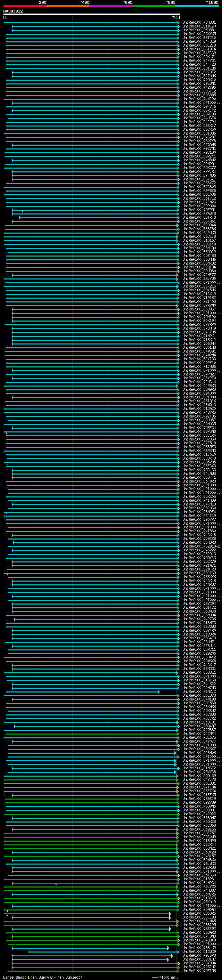This screenshot has width=222, height=980.
Task: Select hit label UniRef100_B9S8B5
Action: pyautogui.click(x=199, y=95)
